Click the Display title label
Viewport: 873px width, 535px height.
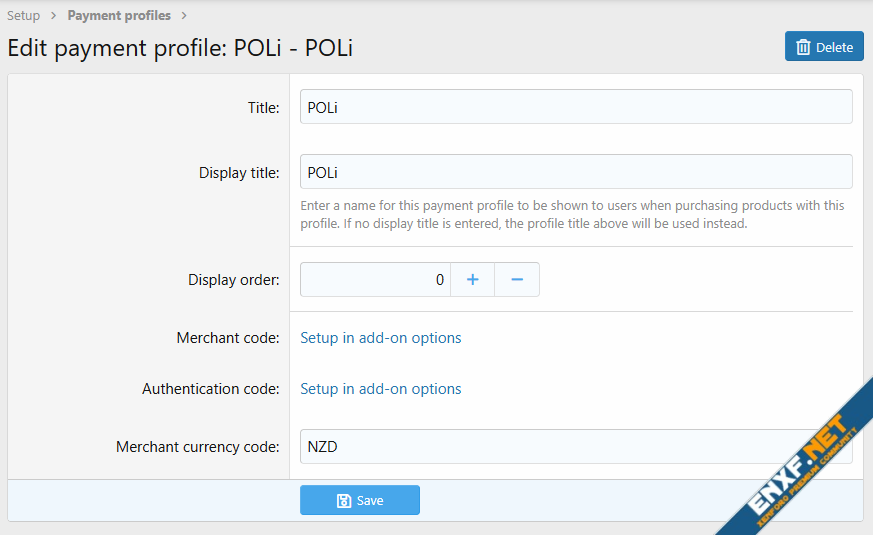click(x=239, y=173)
